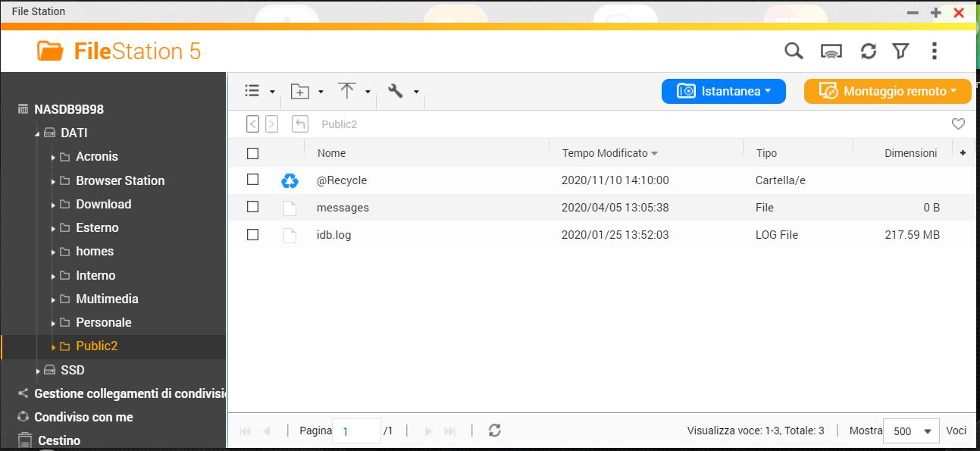Image resolution: width=980 pixels, height=451 pixels.
Task: Expand the SSD volume in tree
Action: [39, 370]
